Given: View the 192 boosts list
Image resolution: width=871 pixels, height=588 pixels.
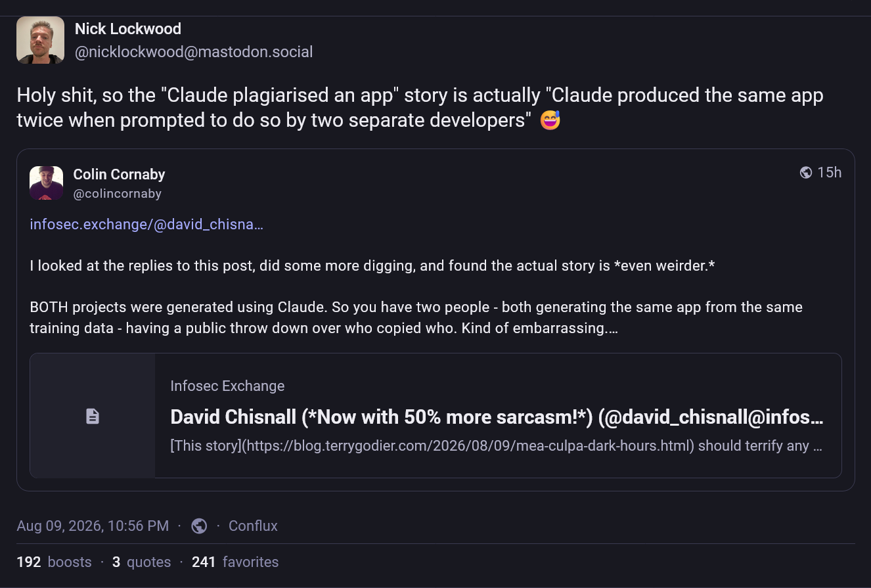Looking at the screenshot, I should point(54,562).
